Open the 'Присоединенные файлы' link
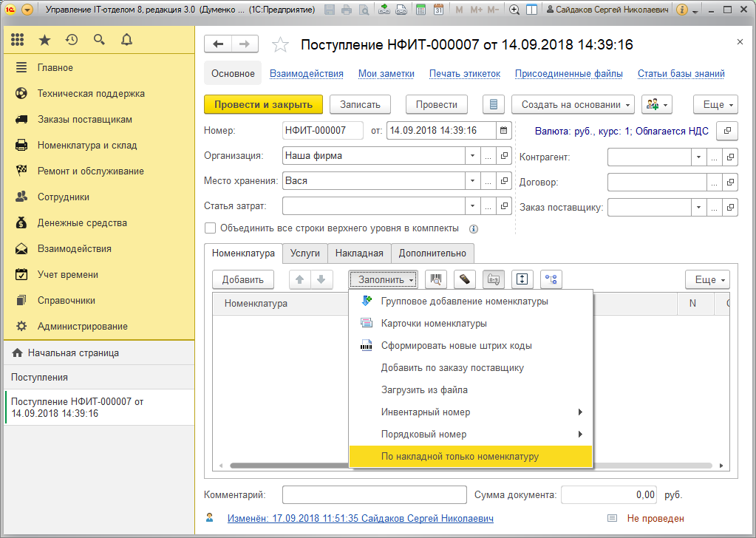 pos(569,74)
